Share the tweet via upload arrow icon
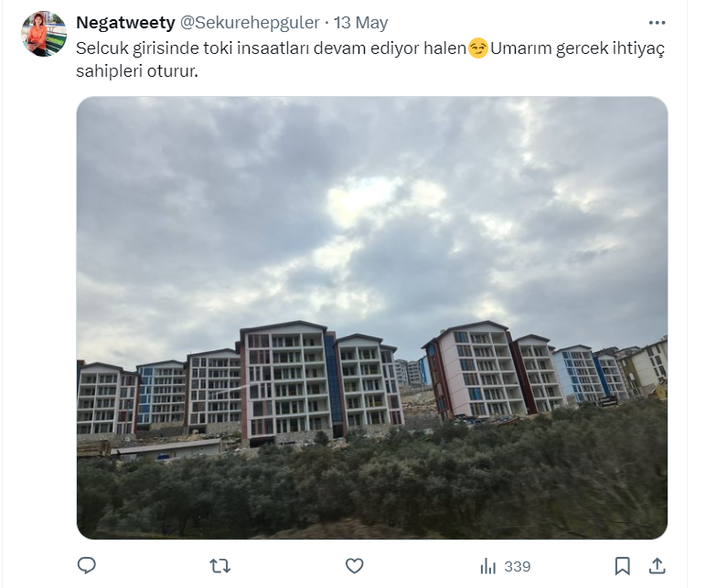Screen dimensions: 706x588 [657, 566]
